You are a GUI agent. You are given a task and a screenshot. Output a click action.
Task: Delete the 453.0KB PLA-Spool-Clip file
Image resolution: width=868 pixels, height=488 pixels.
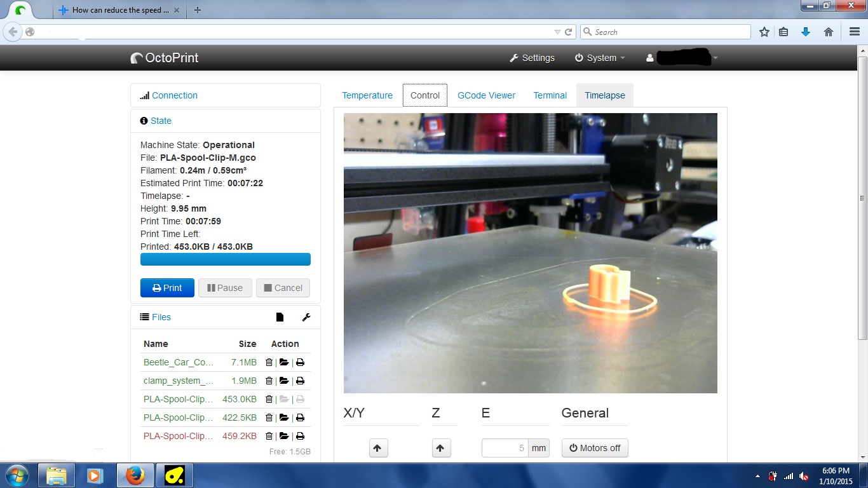click(x=269, y=399)
